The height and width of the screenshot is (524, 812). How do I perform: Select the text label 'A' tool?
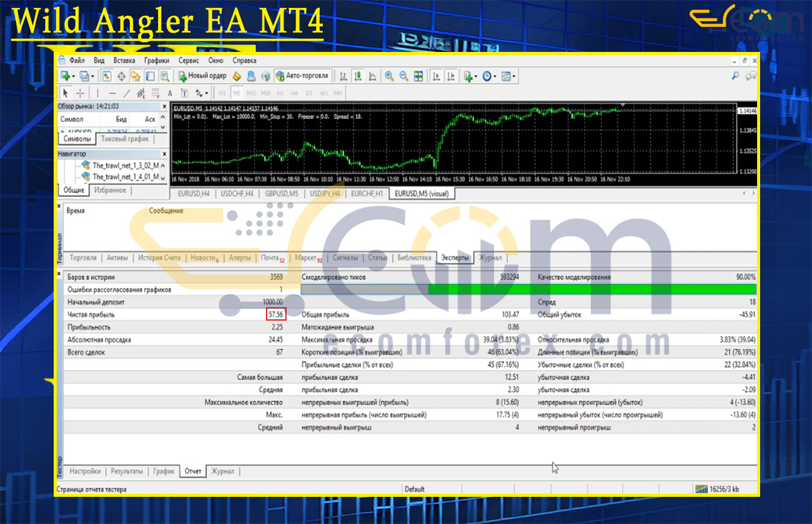point(170,93)
